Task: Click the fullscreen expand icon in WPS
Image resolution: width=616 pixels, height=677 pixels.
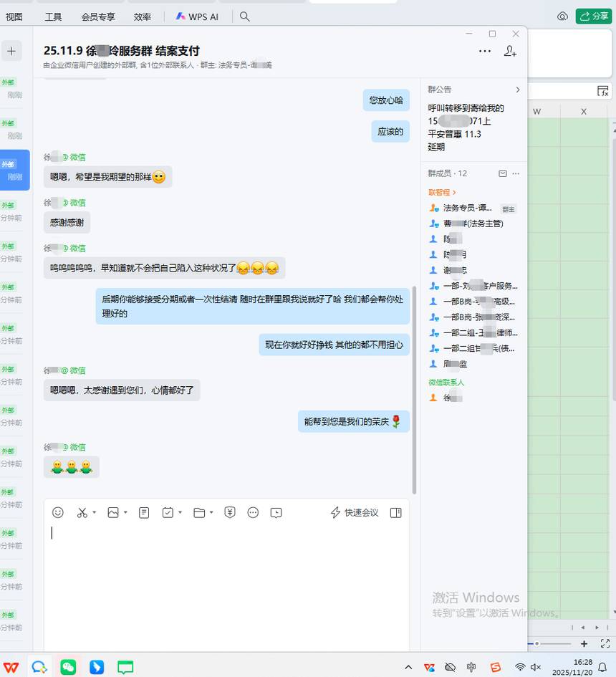Action: click(605, 644)
